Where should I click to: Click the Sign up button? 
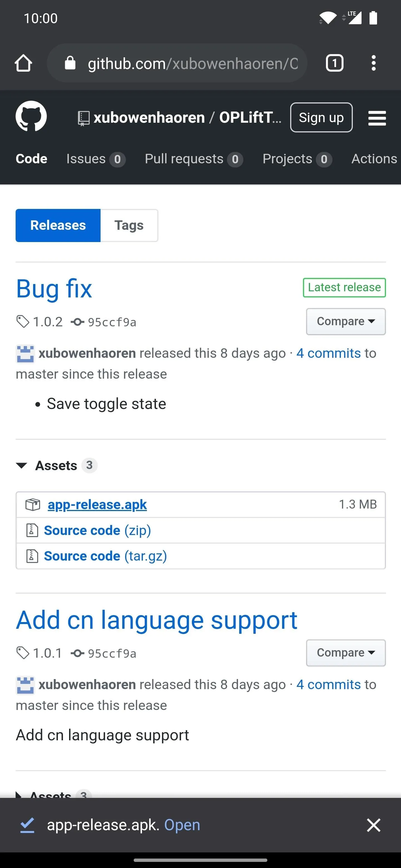[321, 118]
